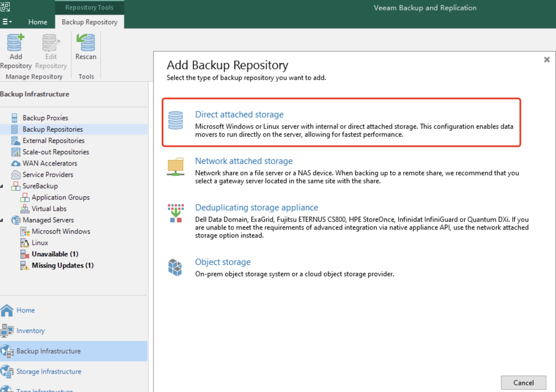Click the Linux penguin icon

[x=25, y=243]
